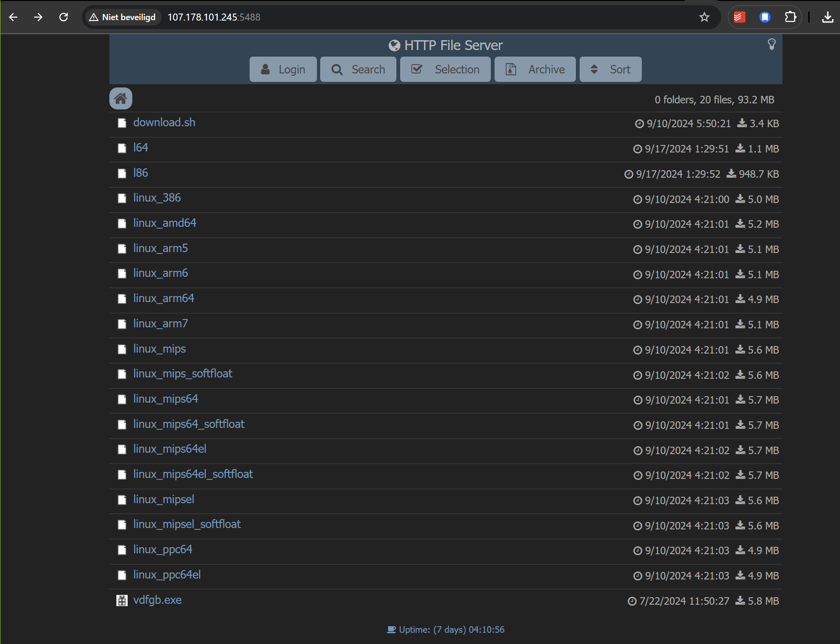Open the Sort options dropdown

610,69
